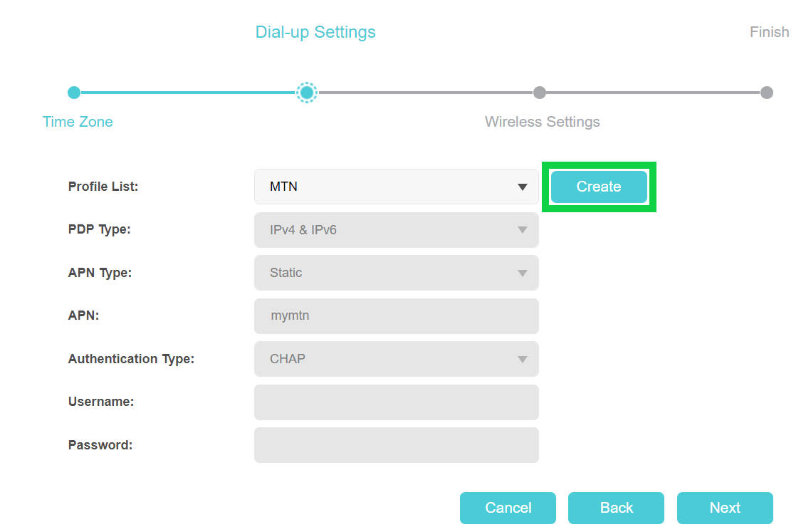Screen dimensions: 801x532
Task: Open the Profile List dropdown showing MTN
Action: [395, 187]
